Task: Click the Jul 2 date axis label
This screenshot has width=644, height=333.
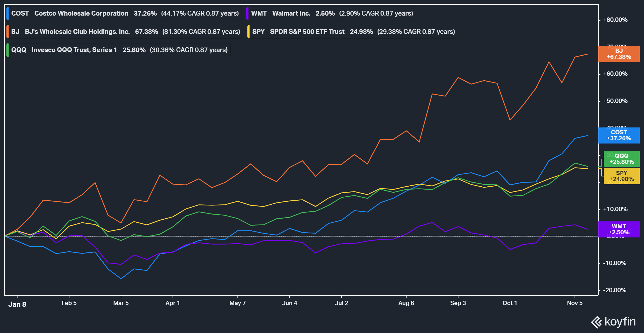Action: (x=341, y=303)
